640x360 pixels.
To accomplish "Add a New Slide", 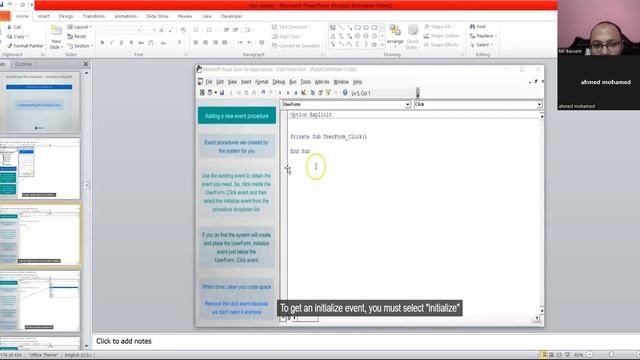I will (56, 38).
